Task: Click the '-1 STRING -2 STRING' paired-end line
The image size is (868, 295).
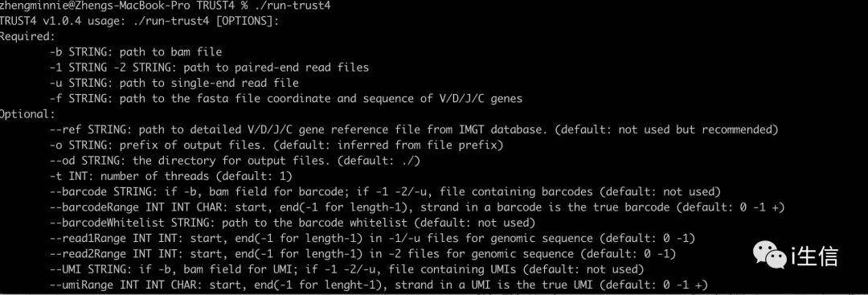Action: point(209,68)
